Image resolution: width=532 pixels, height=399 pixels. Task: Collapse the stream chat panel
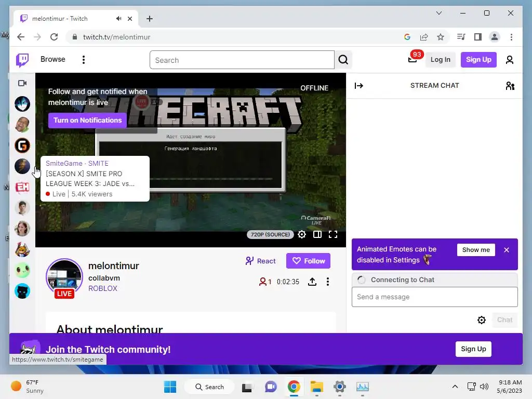tap(358, 86)
